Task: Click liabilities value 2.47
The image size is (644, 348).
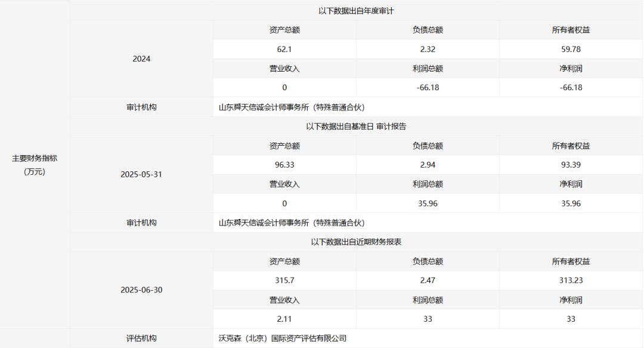Action: click(428, 281)
